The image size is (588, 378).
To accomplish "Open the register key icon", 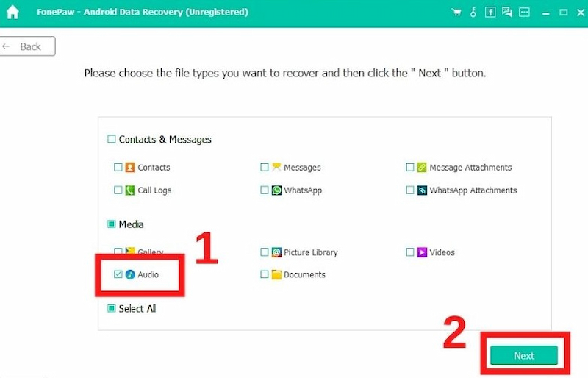I will 473,12.
